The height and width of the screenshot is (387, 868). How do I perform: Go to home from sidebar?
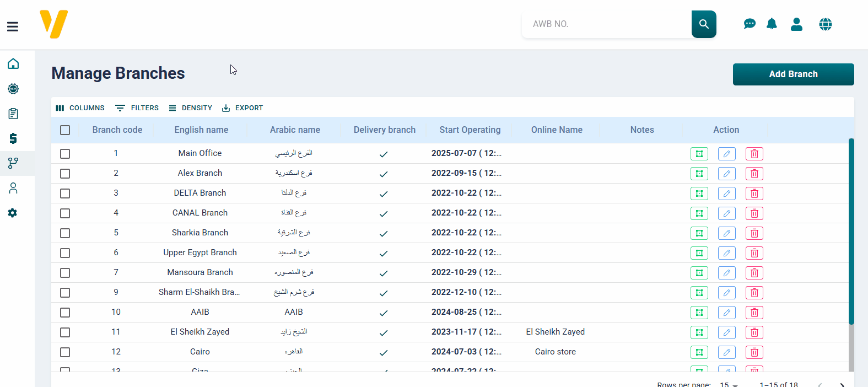point(13,64)
